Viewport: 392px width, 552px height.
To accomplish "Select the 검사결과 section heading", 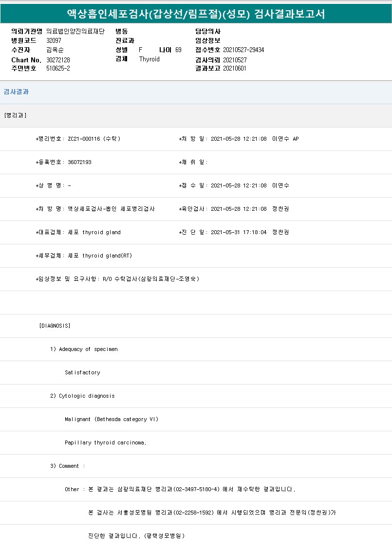I will (x=16, y=92).
